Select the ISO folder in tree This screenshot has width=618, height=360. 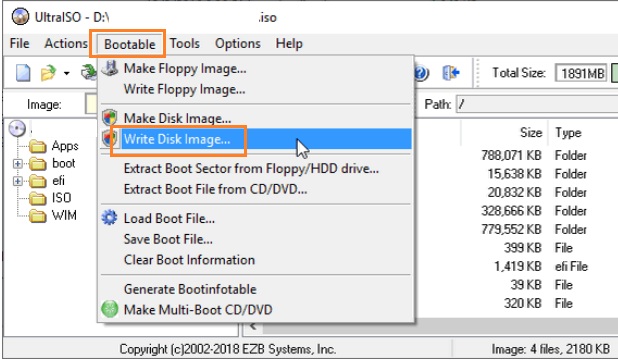(x=50, y=198)
